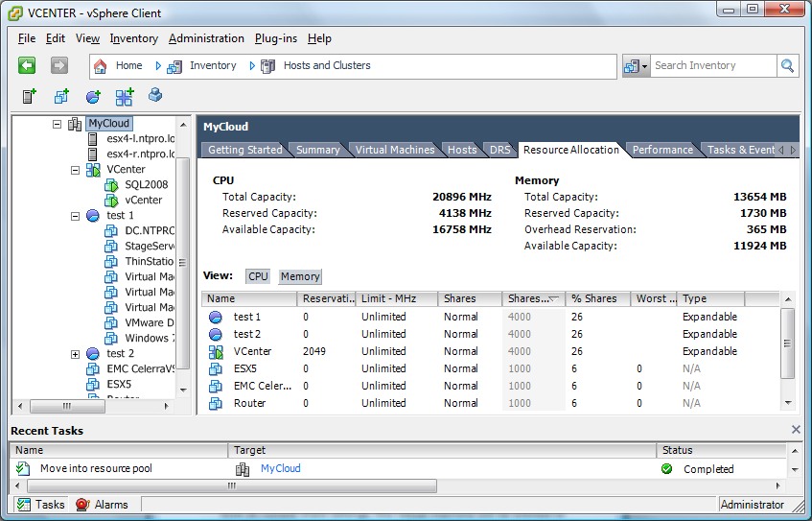Click the Hosts and Clusters breadcrumb arrow
This screenshot has width=812, height=521.
[252, 66]
